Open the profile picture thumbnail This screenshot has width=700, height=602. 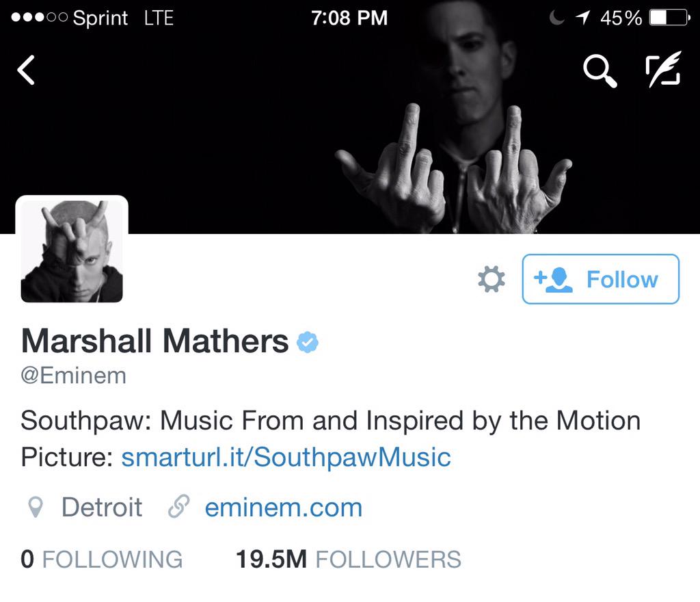click(72, 250)
